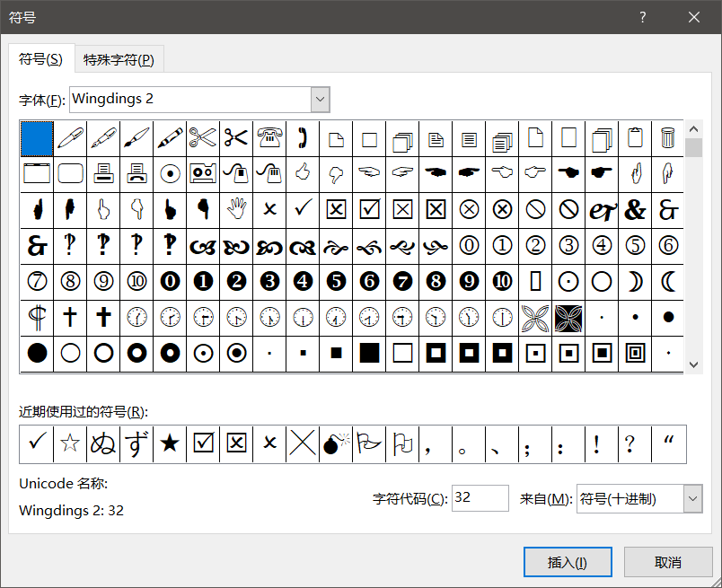Open the 字体 font dropdown

click(x=320, y=99)
